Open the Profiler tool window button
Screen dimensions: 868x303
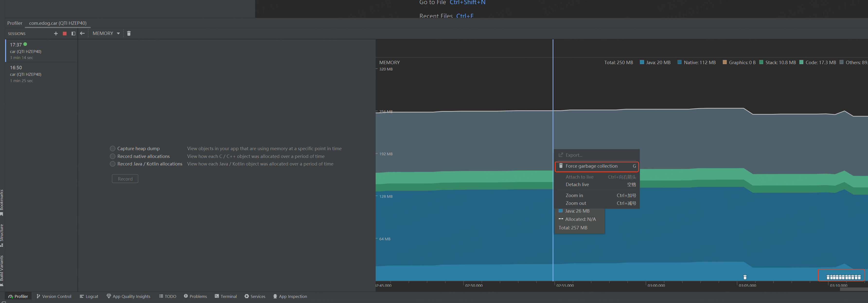[x=18, y=296]
